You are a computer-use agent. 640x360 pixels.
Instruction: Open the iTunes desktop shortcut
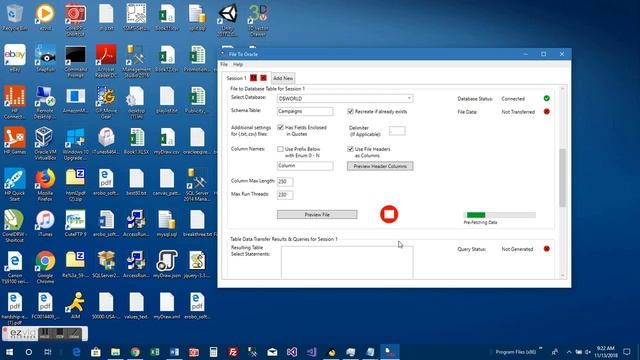coord(45,223)
